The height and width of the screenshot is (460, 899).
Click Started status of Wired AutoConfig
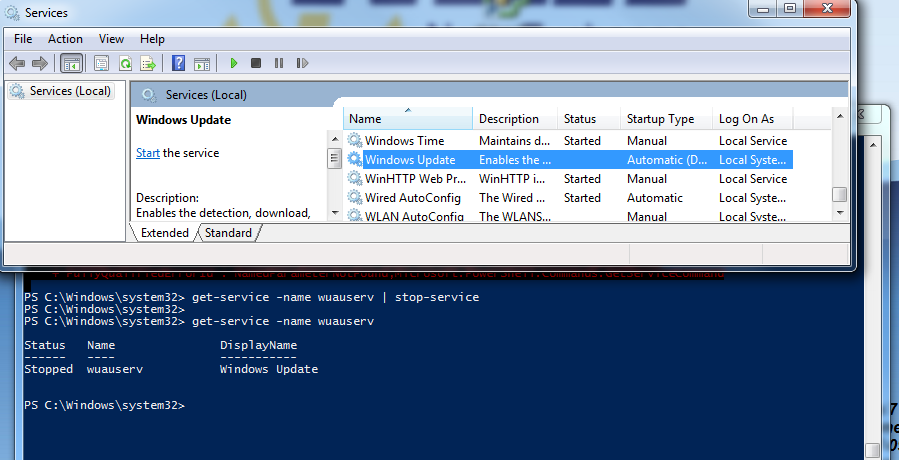pyautogui.click(x=582, y=197)
